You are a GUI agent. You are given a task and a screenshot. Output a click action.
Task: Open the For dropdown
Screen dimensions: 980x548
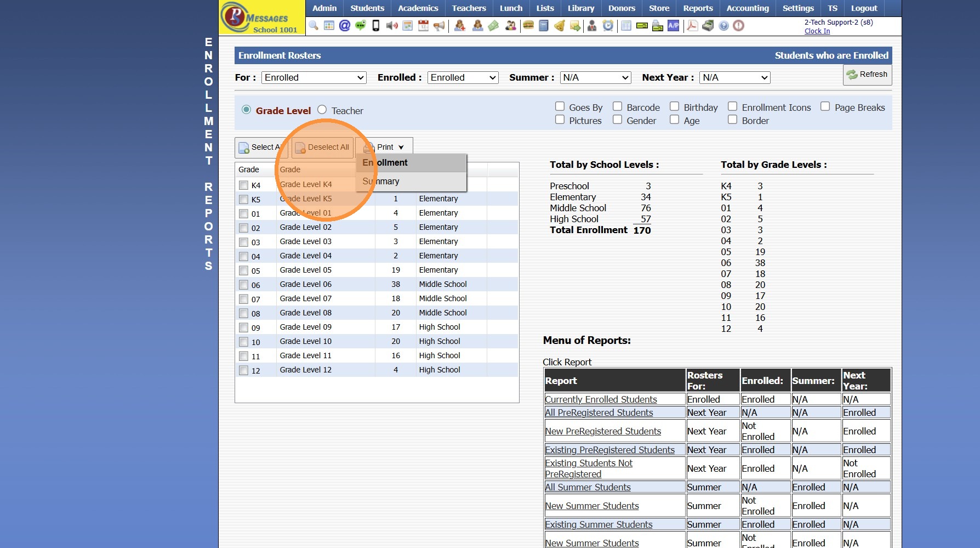click(x=314, y=78)
